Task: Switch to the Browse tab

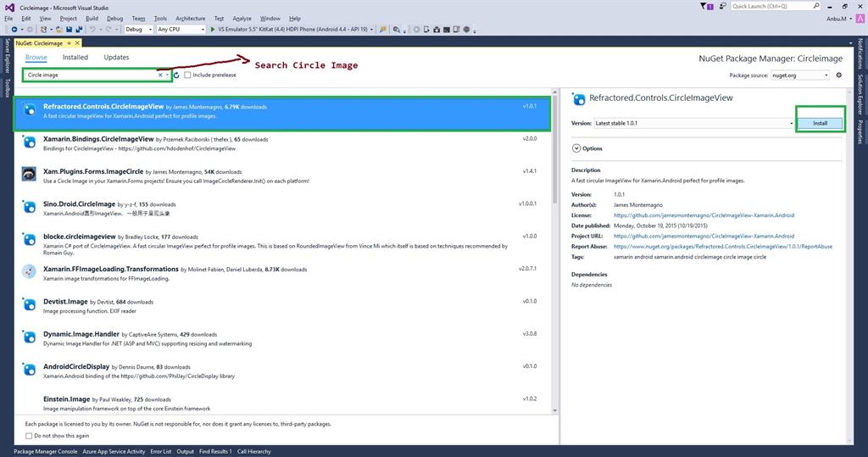Action: pos(36,57)
